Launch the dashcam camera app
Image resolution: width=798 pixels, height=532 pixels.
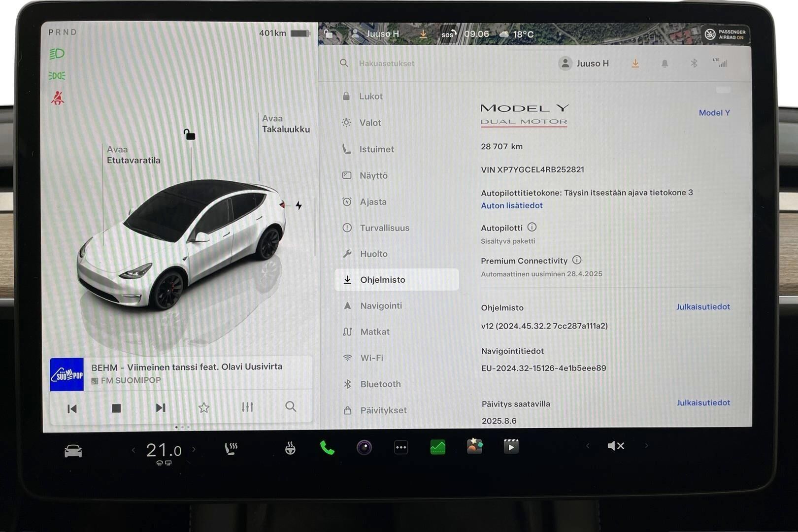pos(364,447)
